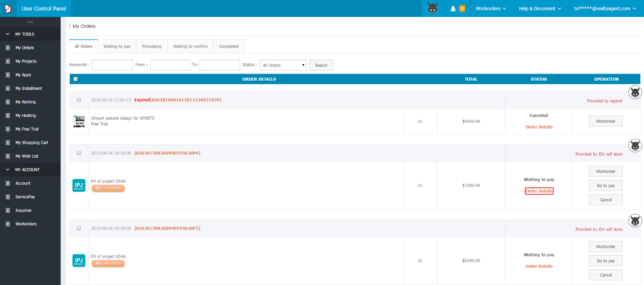644x285 pixels.
Task: Click Workorder button for P3 order
Action: pos(606,246)
